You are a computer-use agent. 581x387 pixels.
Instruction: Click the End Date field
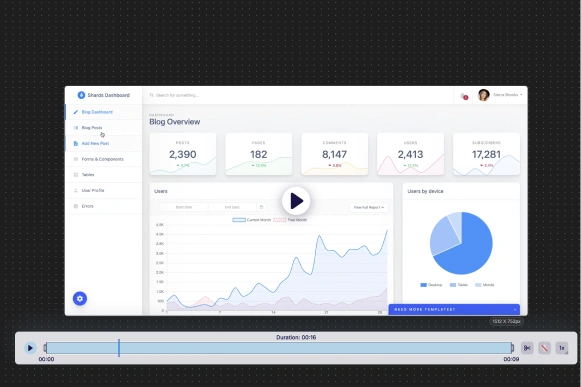coord(232,207)
